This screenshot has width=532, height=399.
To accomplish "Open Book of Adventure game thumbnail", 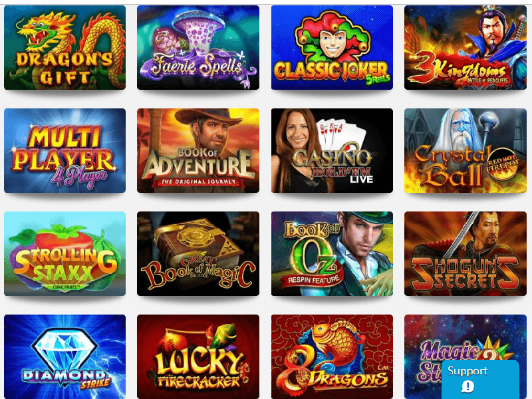I will (x=198, y=151).
